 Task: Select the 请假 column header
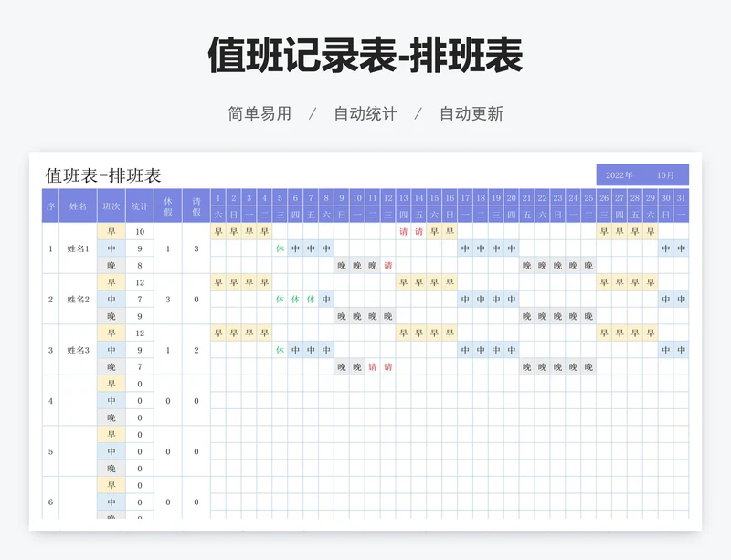196,206
